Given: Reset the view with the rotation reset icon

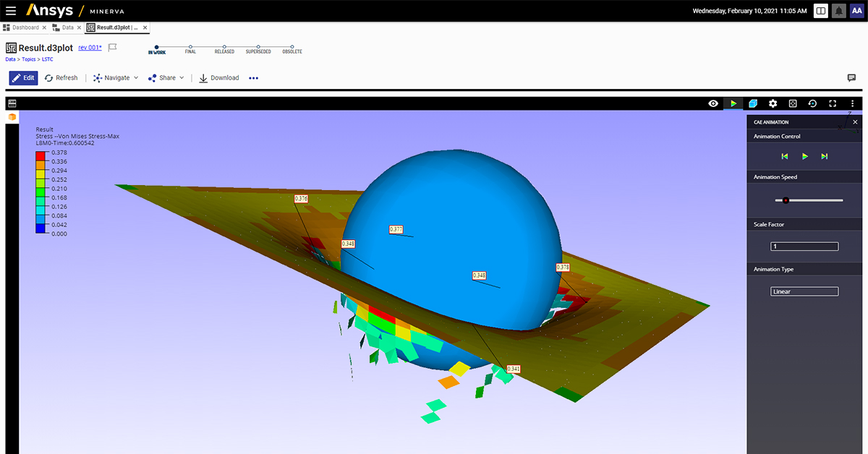Looking at the screenshot, I should (812, 103).
